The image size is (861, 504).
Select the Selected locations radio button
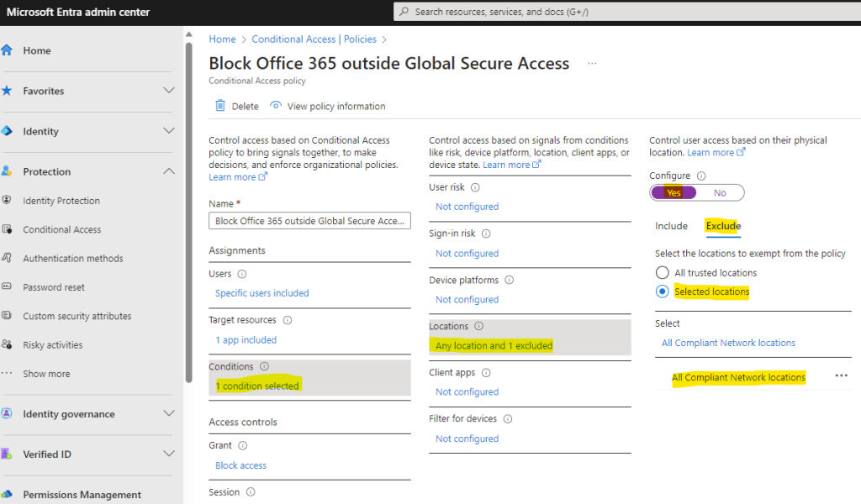tap(663, 291)
